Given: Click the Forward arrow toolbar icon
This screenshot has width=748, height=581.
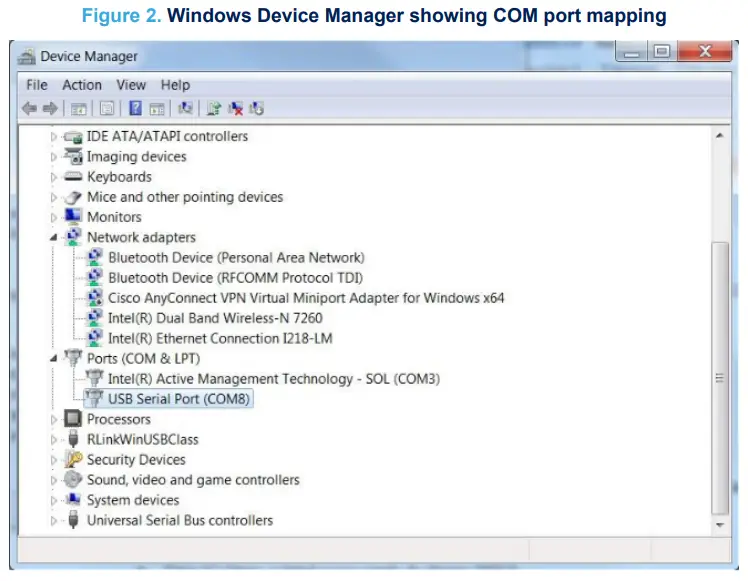Looking at the screenshot, I should 50,108.
